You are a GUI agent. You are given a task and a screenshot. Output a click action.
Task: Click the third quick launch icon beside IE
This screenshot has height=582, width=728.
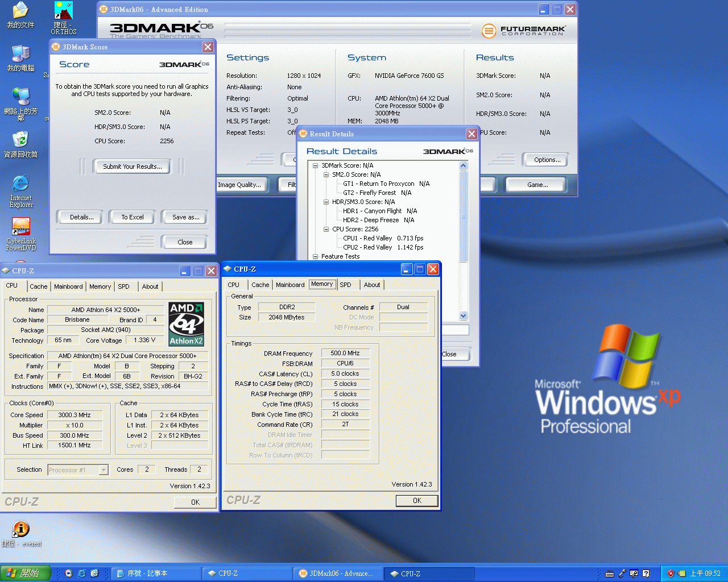click(94, 573)
